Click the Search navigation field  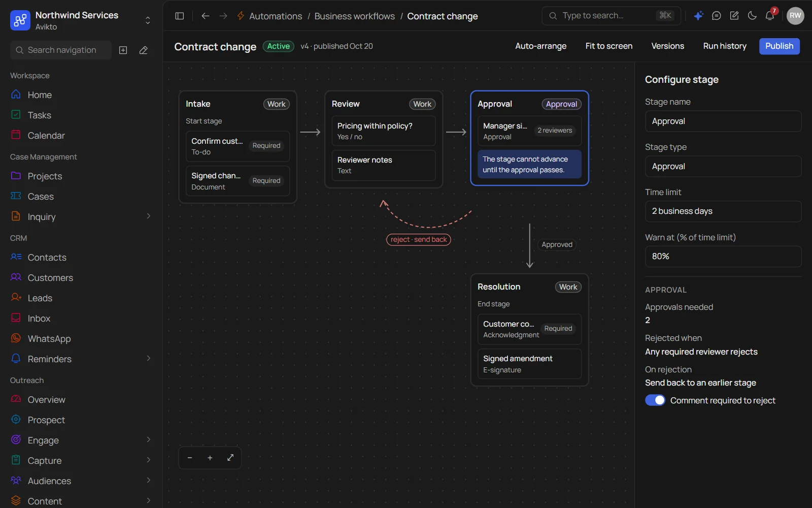61,50
